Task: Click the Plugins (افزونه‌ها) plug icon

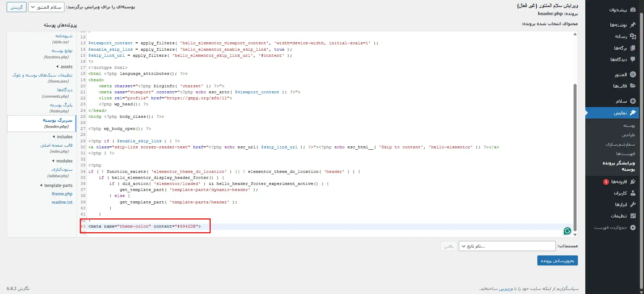Action: pos(633,182)
